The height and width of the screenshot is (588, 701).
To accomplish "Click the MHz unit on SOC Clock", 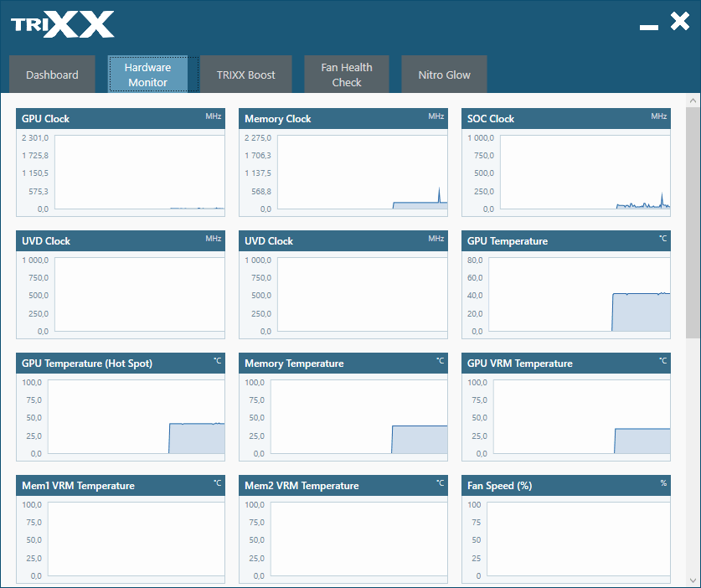I will [658, 116].
